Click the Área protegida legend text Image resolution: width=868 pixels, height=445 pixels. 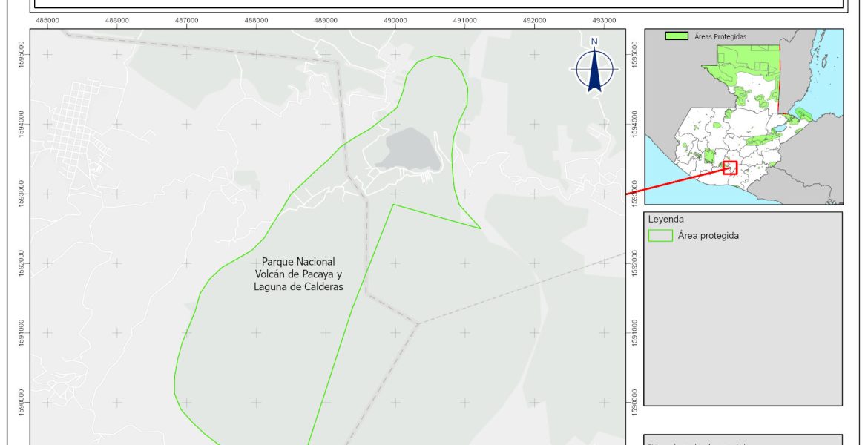[707, 236]
